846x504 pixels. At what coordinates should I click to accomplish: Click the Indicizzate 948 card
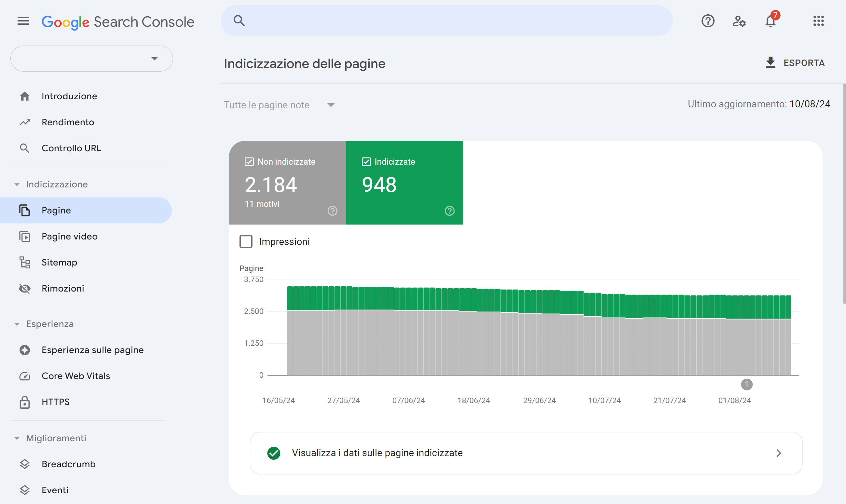[404, 183]
